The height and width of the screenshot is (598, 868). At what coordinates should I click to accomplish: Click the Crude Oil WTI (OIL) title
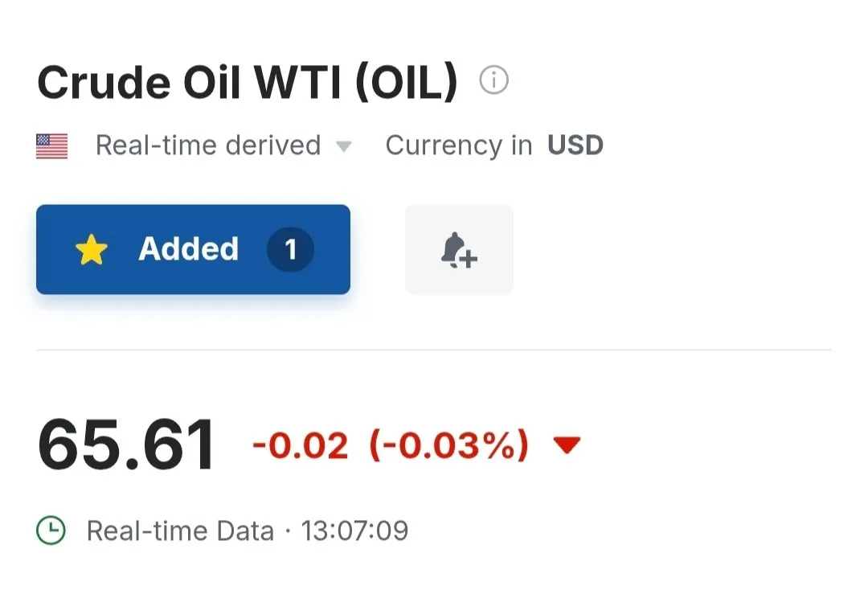248,82
